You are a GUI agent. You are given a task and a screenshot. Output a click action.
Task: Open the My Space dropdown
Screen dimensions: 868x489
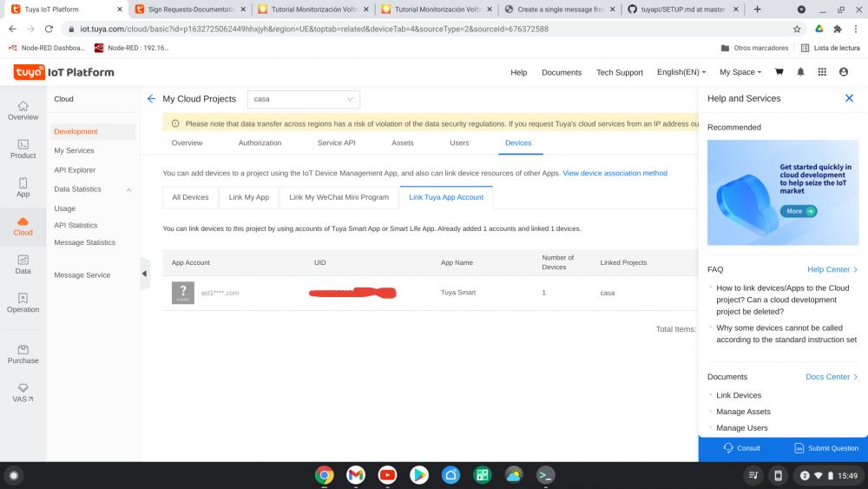pos(740,72)
